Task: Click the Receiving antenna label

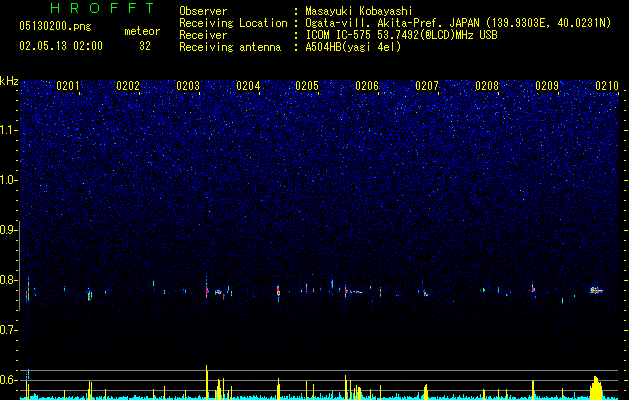Action: point(230,47)
